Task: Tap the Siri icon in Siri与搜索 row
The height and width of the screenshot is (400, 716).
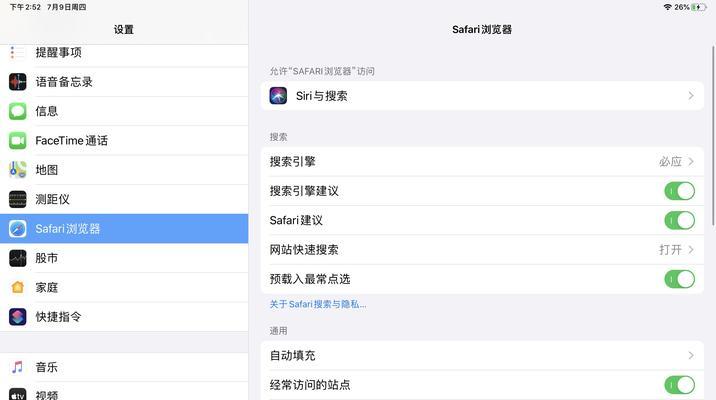Action: [x=278, y=96]
